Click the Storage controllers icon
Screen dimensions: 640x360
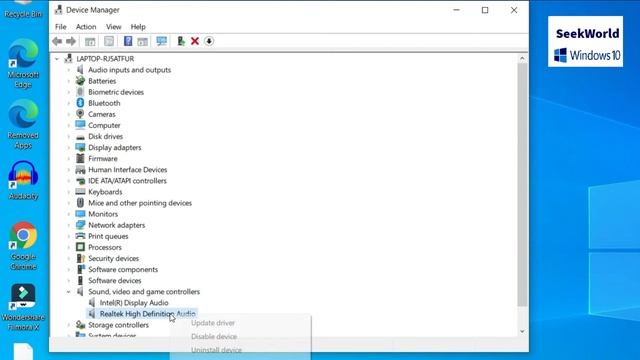point(80,325)
